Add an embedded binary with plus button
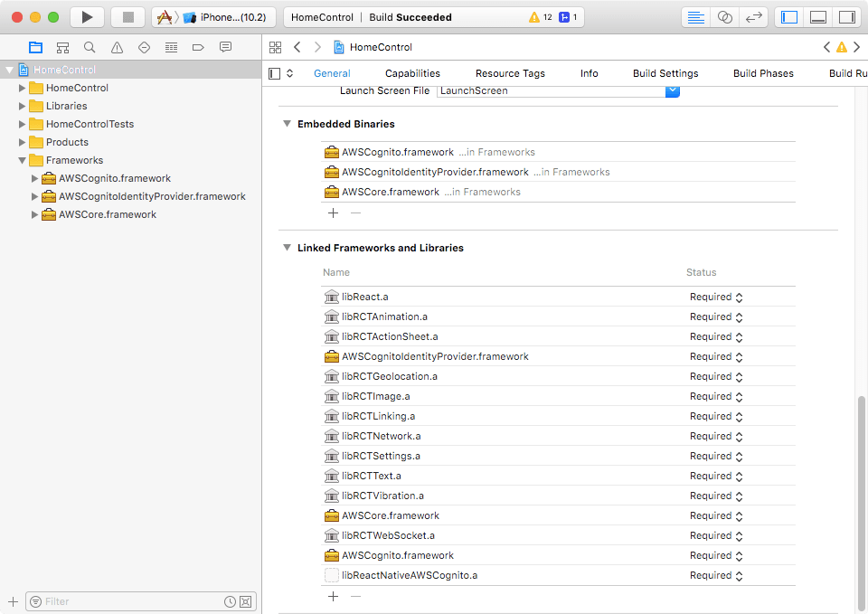Image resolution: width=868 pixels, height=614 pixels. coord(334,213)
